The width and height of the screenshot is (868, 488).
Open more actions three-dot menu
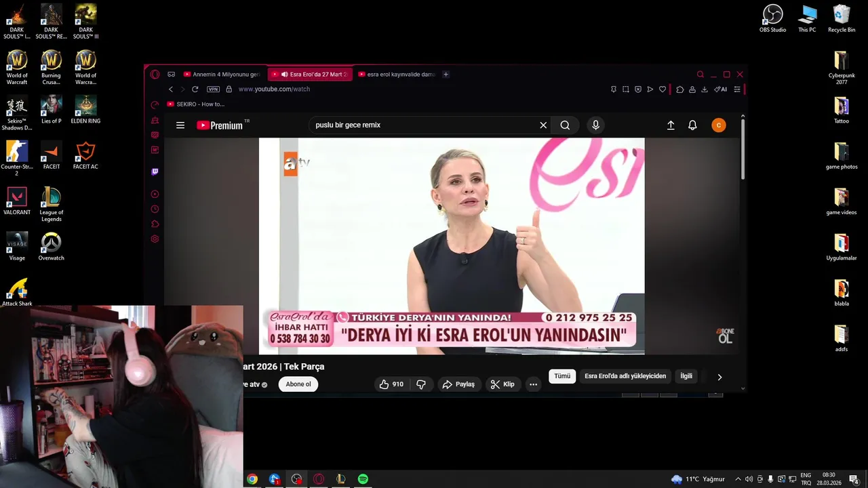click(x=534, y=384)
